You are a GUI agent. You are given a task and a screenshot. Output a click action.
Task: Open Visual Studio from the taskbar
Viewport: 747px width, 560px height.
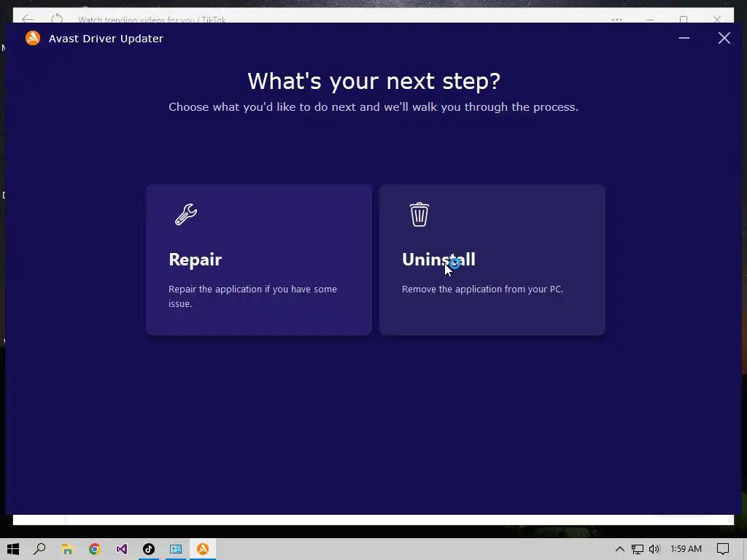coord(122,549)
